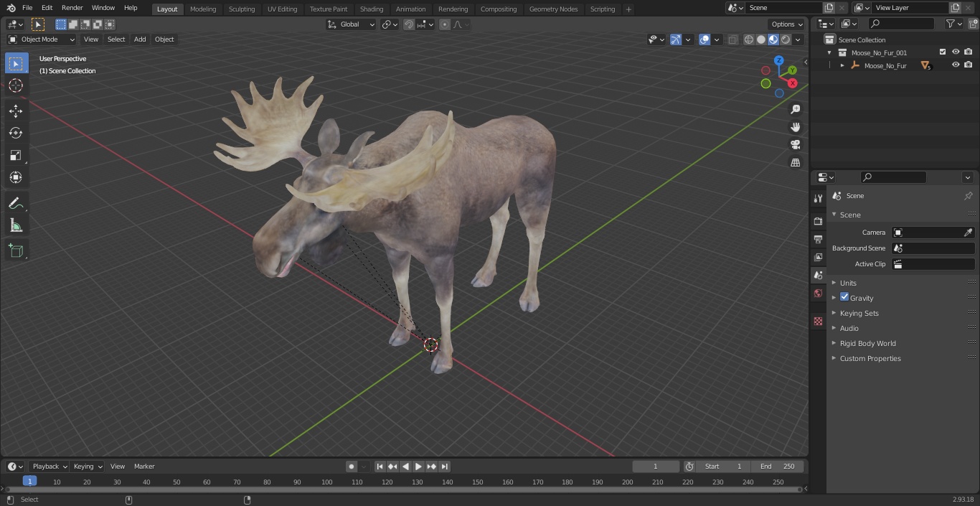Viewport: 980px width, 506px height.
Task: Click the Blender logo menu icon
Action: [x=11, y=8]
